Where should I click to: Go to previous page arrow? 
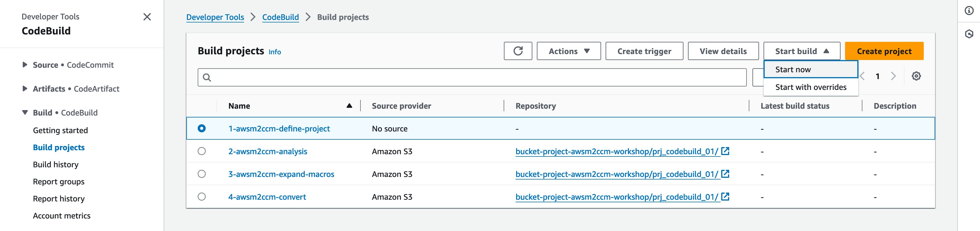tap(862, 76)
